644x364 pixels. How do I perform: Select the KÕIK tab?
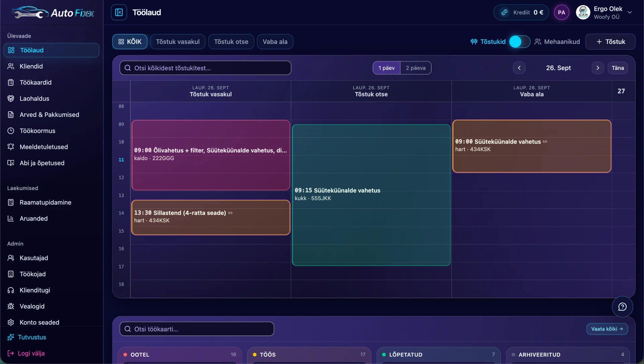(x=130, y=42)
